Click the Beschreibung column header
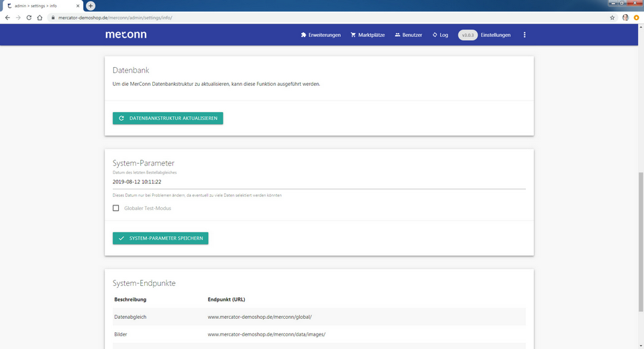644x349 pixels. click(130, 299)
